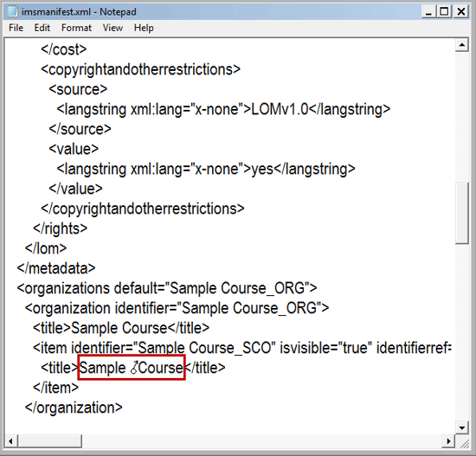476x456 pixels.
Task: Click 'Sample Course' text inside item title
Action: tap(132, 368)
